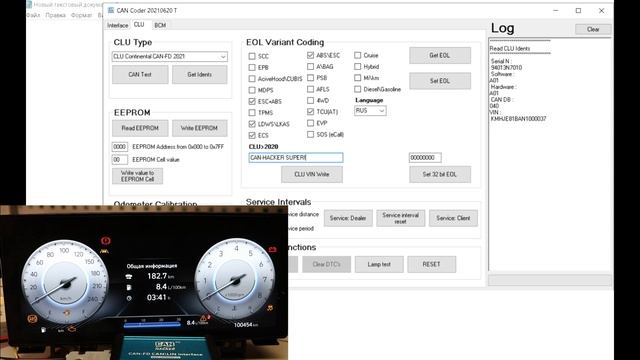
Task: Click Read EEPROM button
Action: click(x=140, y=128)
